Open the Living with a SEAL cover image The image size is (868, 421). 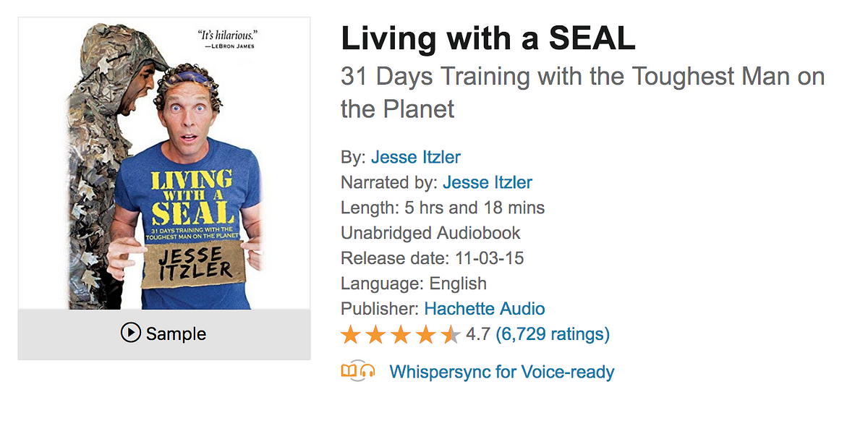tap(164, 163)
